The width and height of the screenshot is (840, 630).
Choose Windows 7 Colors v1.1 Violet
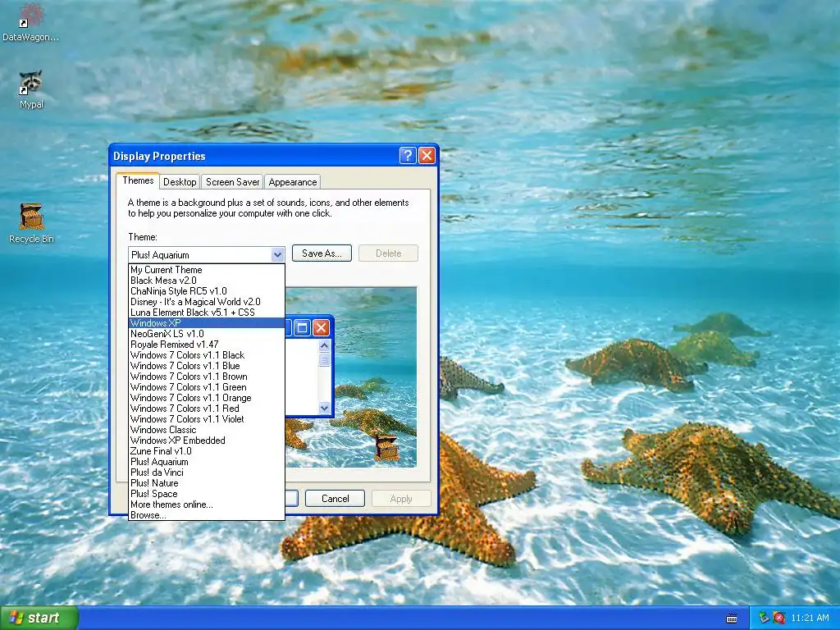click(x=206, y=419)
